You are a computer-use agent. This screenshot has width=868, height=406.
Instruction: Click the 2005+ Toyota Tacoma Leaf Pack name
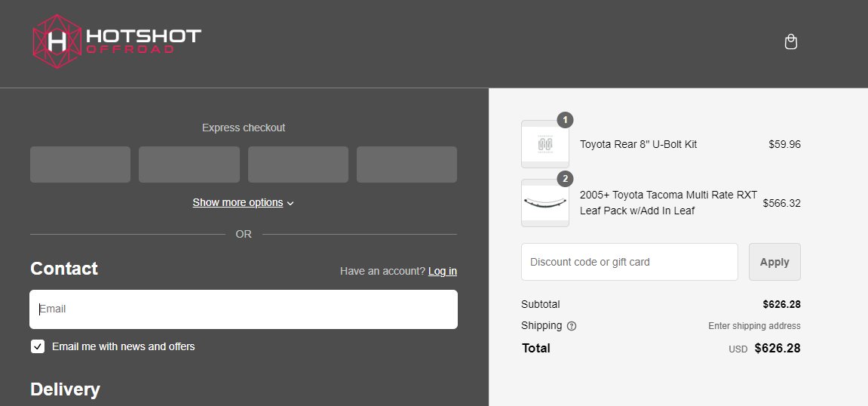(668, 203)
